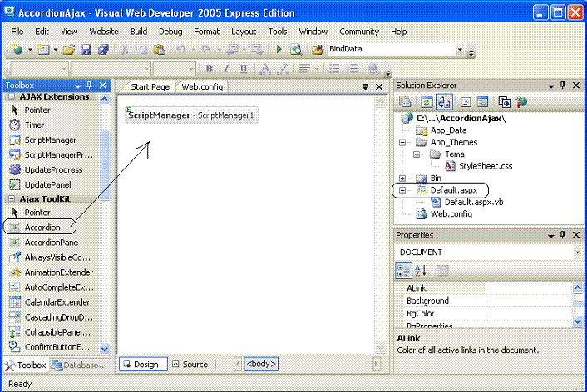The image size is (587, 392).
Task: Select StyleSheet.css in Solution Explorer
Action: [486, 166]
